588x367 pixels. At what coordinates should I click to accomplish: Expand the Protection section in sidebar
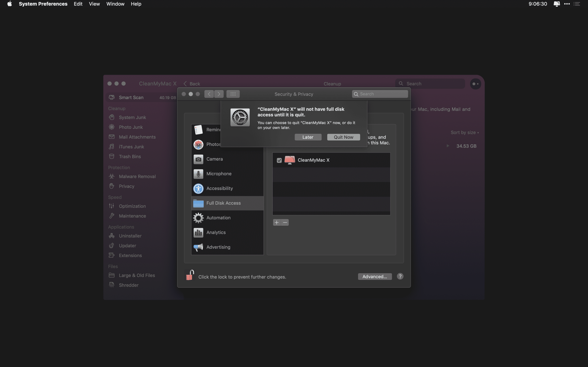click(x=119, y=167)
